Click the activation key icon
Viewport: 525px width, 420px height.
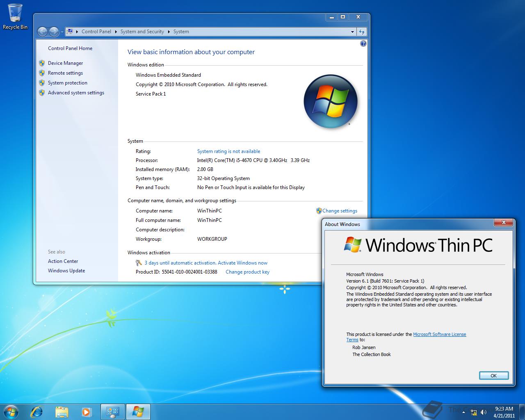pyautogui.click(x=139, y=262)
